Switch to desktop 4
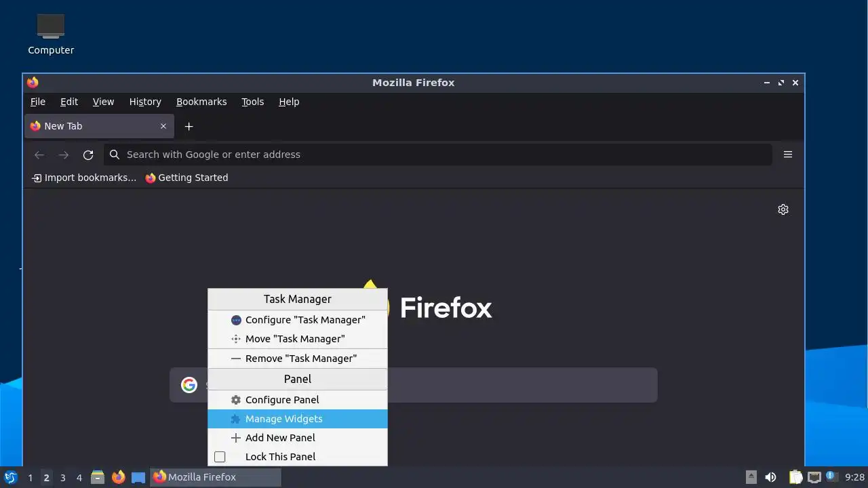Screen dimensions: 868x488 point(79,478)
